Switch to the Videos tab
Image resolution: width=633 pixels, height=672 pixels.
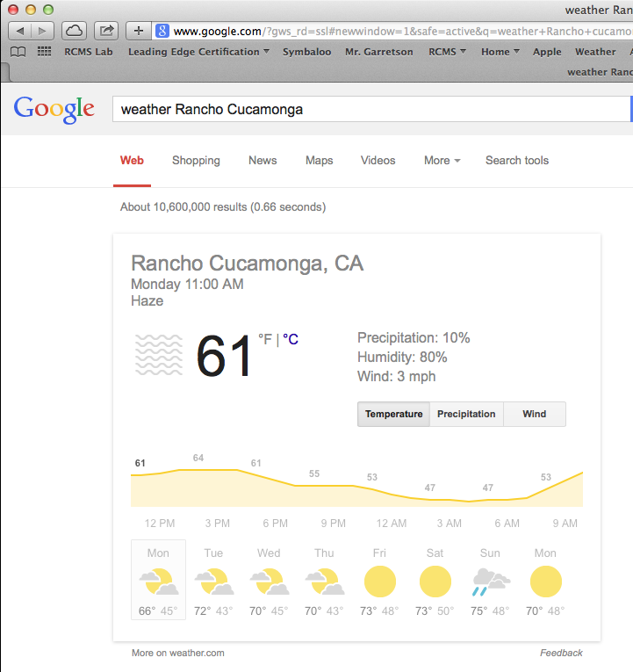[378, 160]
